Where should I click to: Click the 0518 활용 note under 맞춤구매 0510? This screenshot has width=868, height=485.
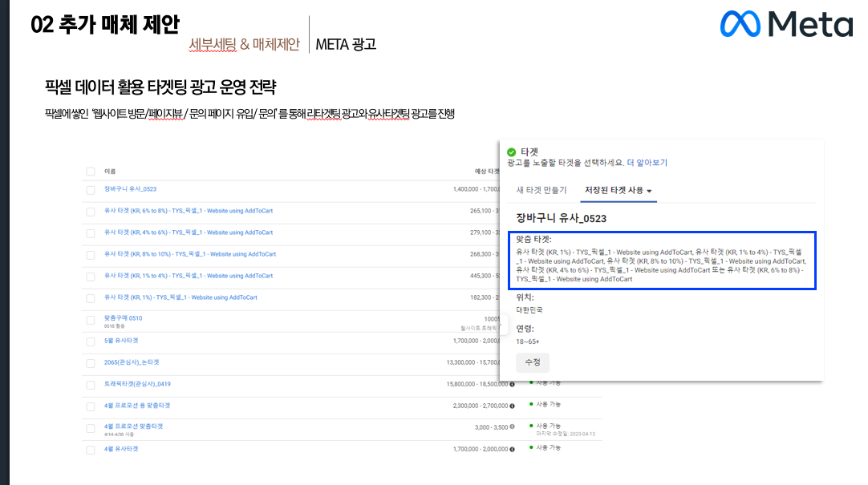pyautogui.click(x=115, y=326)
